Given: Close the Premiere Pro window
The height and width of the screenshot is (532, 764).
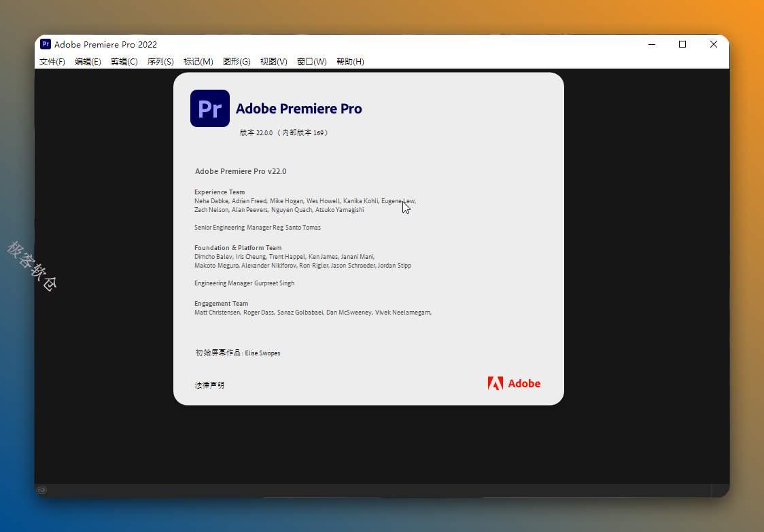Looking at the screenshot, I should tap(714, 44).
